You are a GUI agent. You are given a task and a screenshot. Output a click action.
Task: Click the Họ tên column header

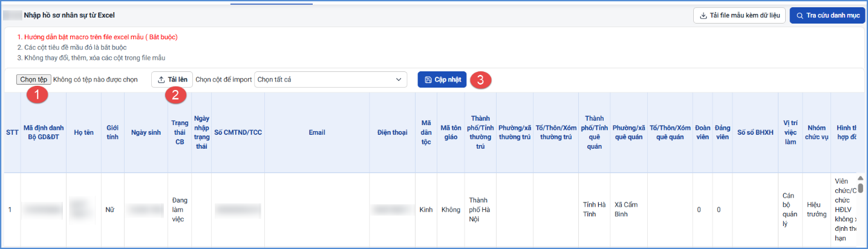click(x=83, y=132)
